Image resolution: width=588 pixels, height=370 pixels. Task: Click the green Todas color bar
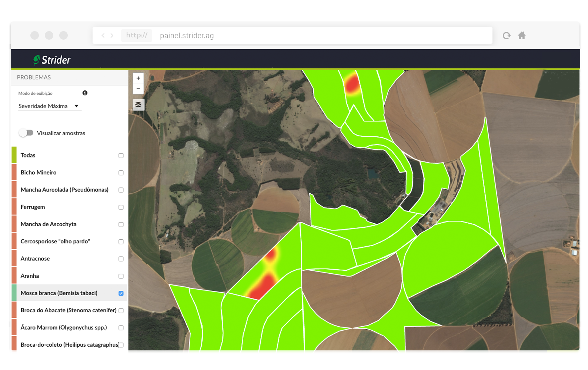pyautogui.click(x=14, y=155)
